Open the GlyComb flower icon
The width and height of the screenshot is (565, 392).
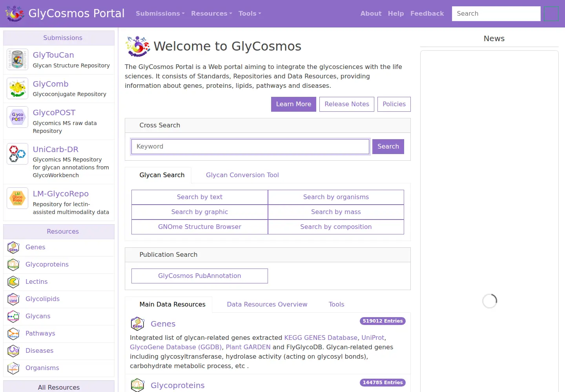pos(17,88)
